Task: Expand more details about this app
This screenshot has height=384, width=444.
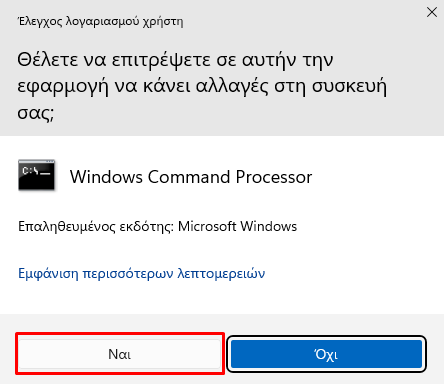Action: (x=142, y=273)
